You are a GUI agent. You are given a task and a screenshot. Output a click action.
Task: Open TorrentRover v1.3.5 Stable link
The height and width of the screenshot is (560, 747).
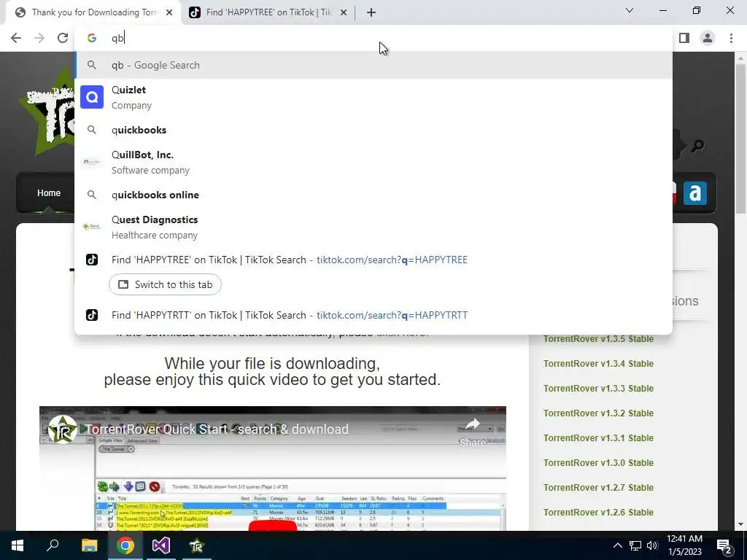pyautogui.click(x=598, y=339)
